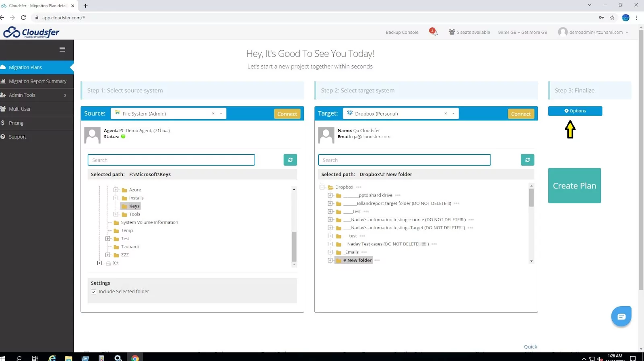The image size is (644, 361).
Task: Expand the Azure folder
Action: point(116,190)
